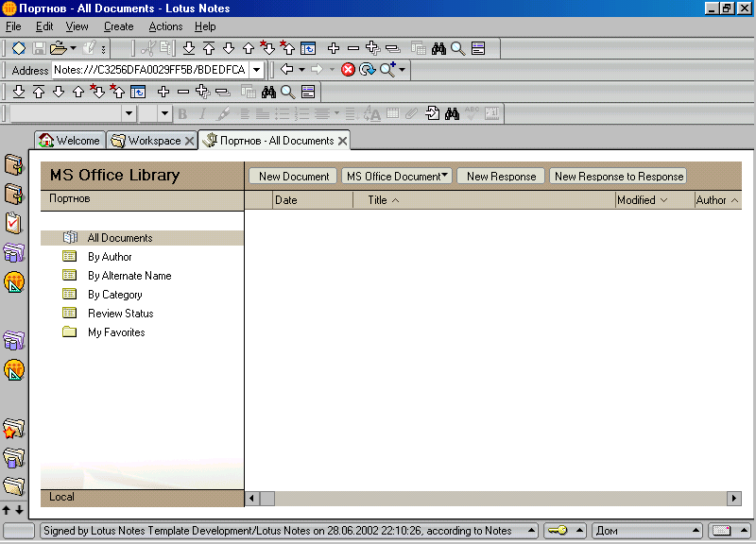
Task: Select the By Author view
Action: 110,257
